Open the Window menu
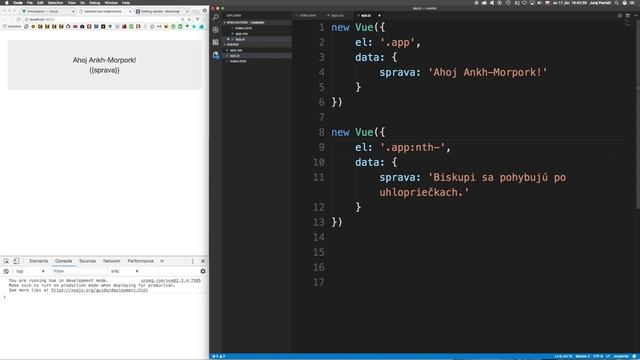Screen dimensions: 640x360 coord(111,2)
